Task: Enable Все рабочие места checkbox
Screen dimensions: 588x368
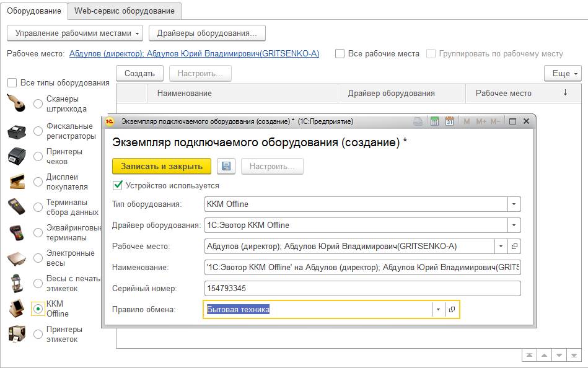Action: [340, 54]
